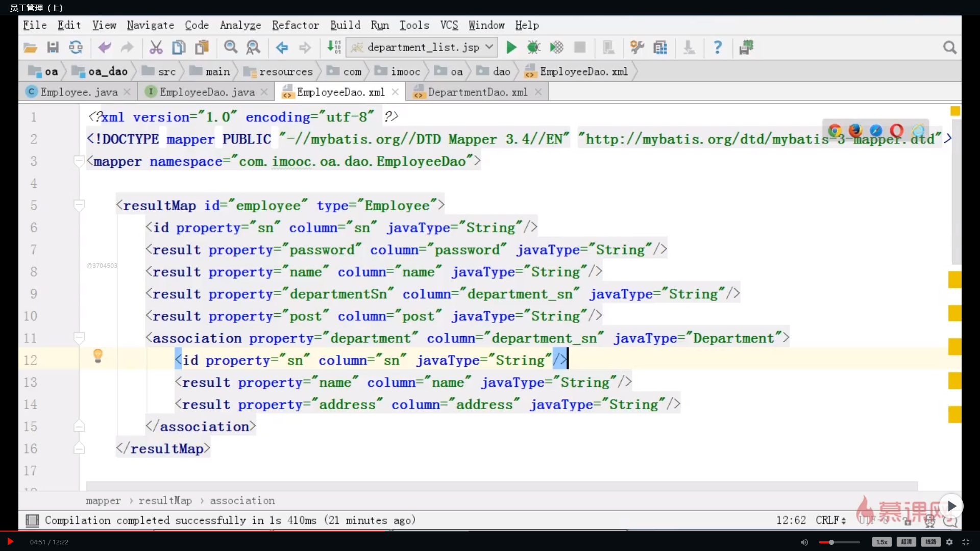The image size is (980, 551).
Task: Click mapper in bottom breadcrumb
Action: (103, 501)
